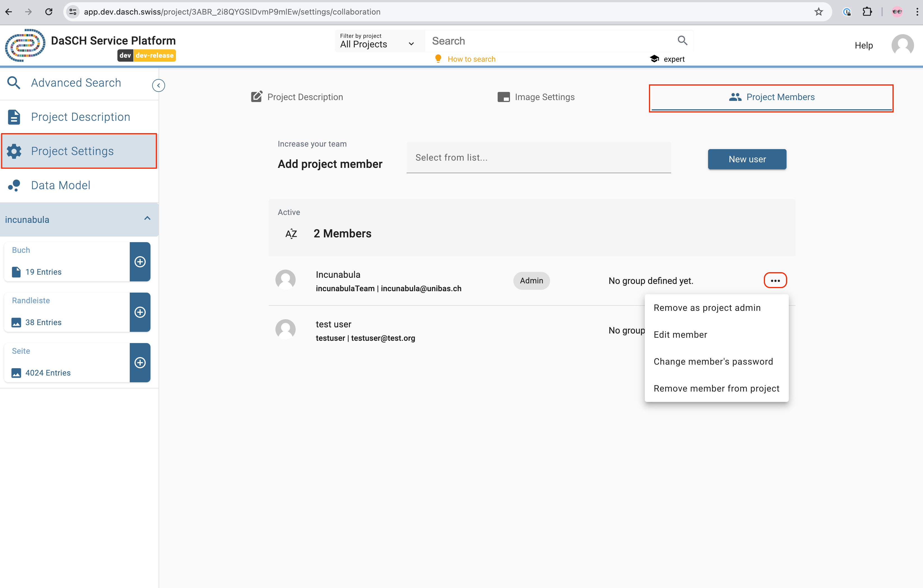The image size is (923, 588).
Task: Click the Project Description document icon
Action: pos(13,117)
